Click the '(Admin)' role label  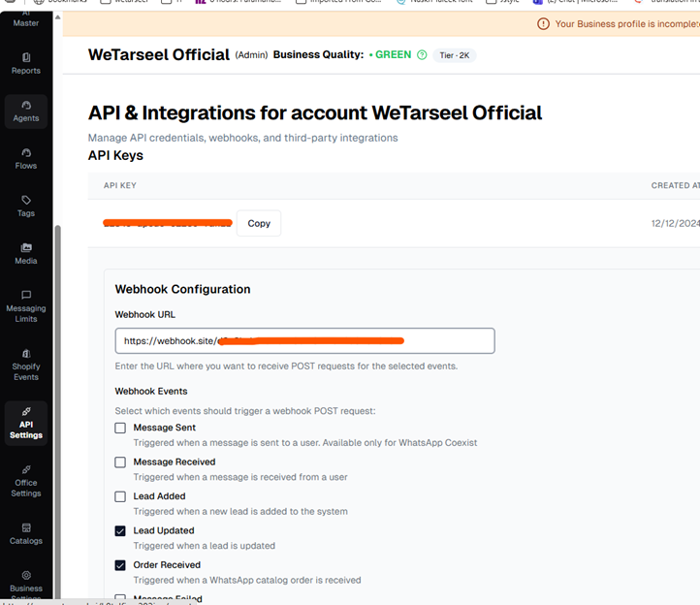(x=251, y=55)
